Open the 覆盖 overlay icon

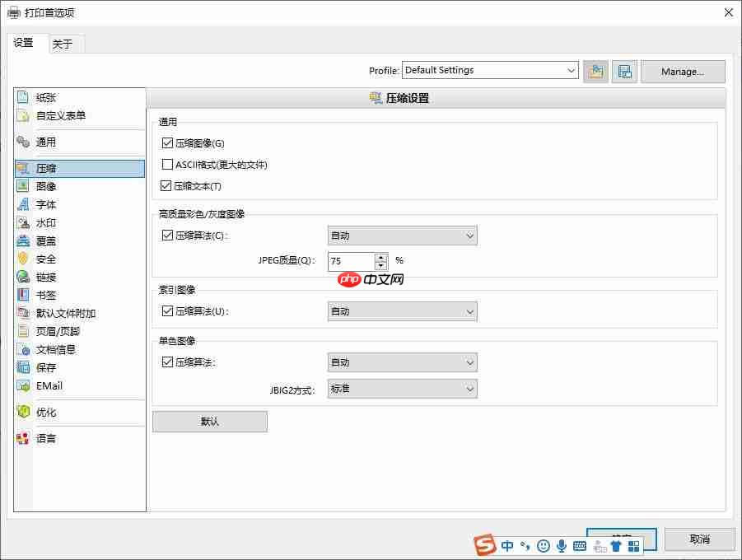[x=23, y=240]
